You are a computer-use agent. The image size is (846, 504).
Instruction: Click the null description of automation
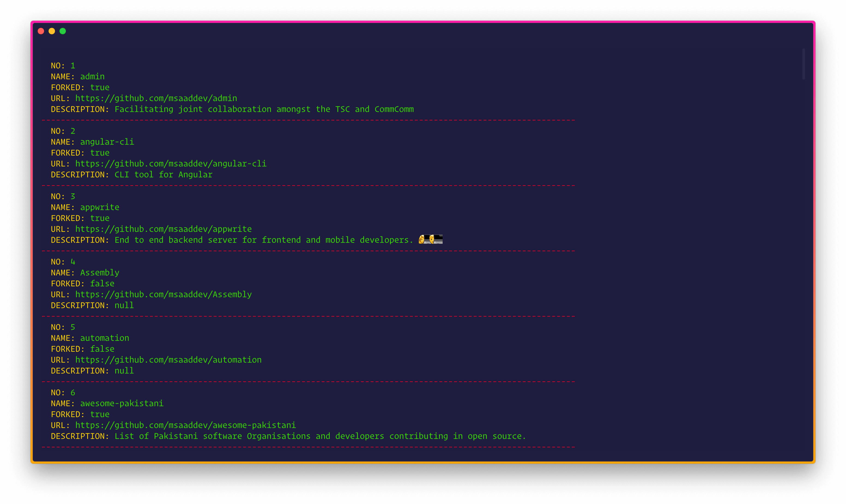[x=124, y=371]
